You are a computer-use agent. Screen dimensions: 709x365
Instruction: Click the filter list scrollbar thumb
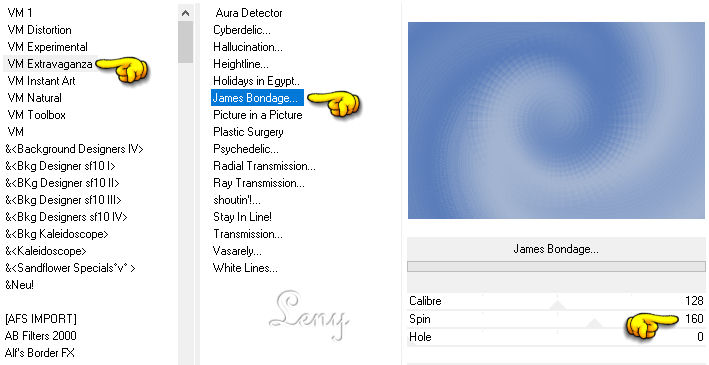[x=185, y=43]
